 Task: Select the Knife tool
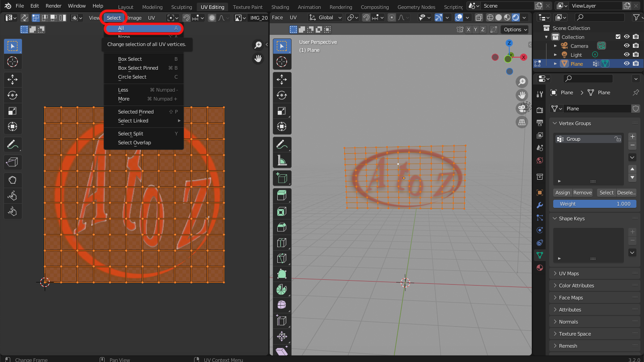pyautogui.click(x=282, y=258)
